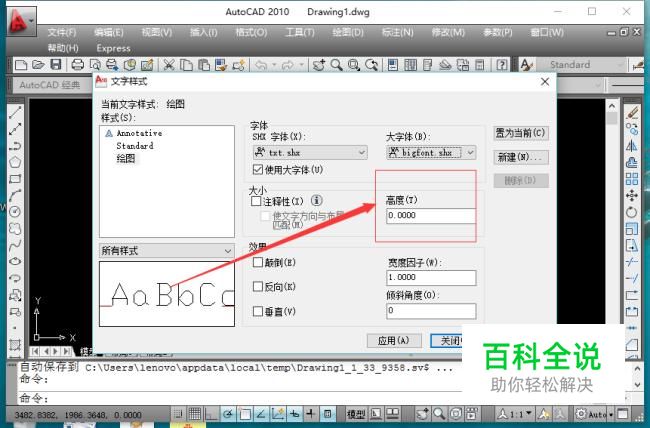Click the New style button

click(x=521, y=157)
